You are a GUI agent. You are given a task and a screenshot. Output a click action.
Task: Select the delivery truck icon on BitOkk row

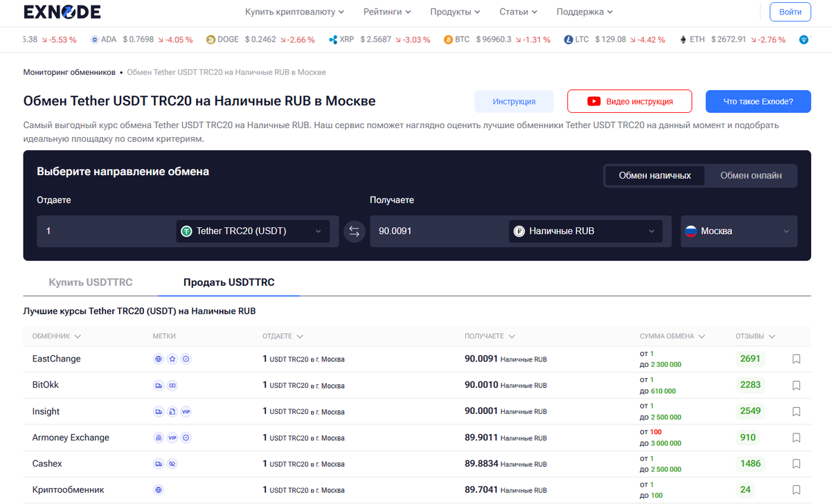[159, 385]
